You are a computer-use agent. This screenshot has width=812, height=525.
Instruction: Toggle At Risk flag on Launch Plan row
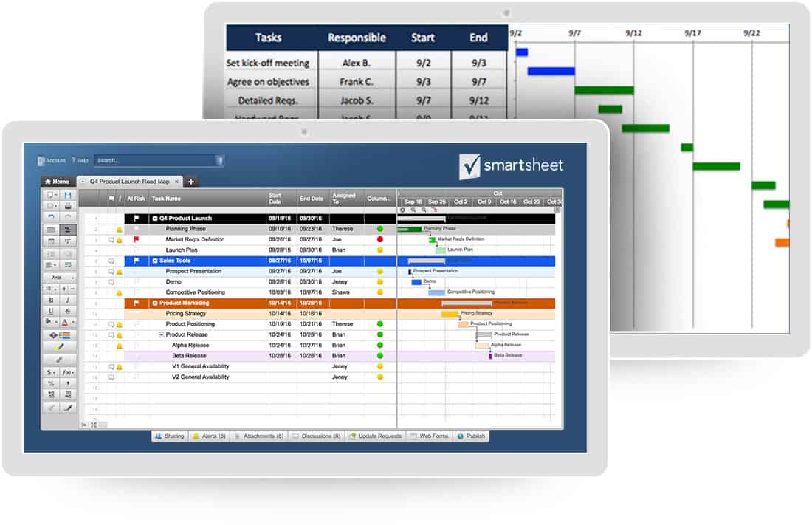point(137,250)
